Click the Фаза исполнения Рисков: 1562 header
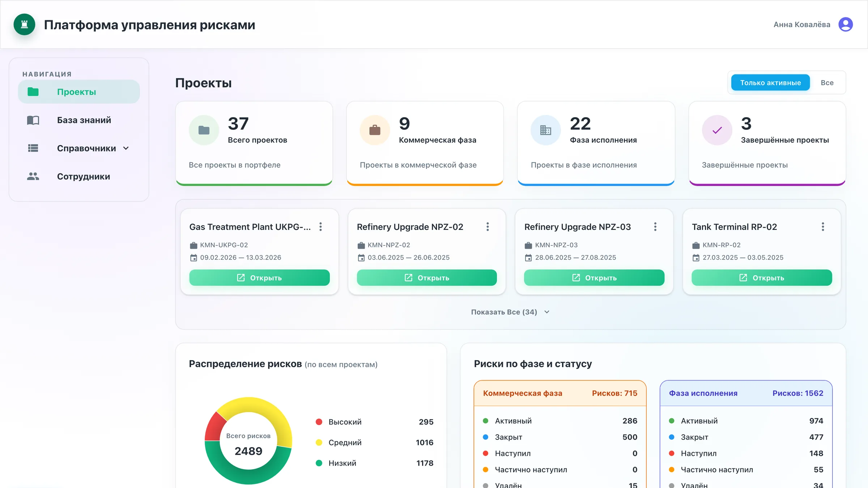 coord(746,393)
